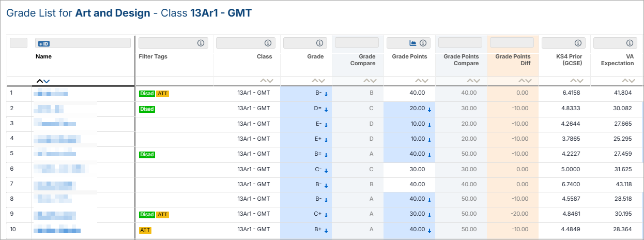Screen dimensions: 644x240
Task: Click the ATT tag in row 10
Action: point(145,230)
